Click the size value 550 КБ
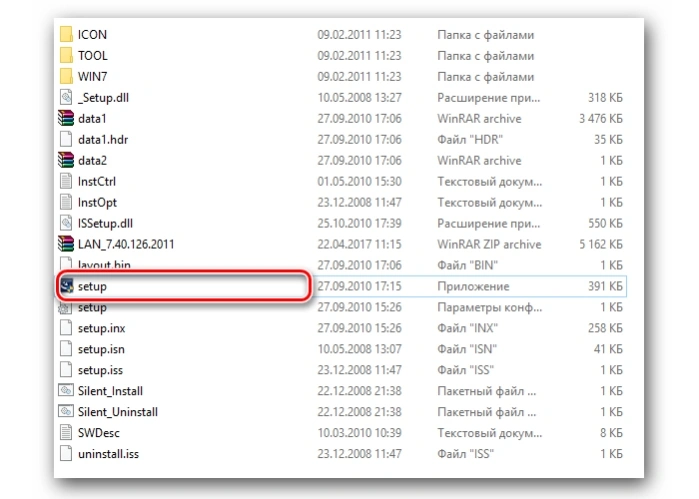The image size is (699, 499). (605, 223)
